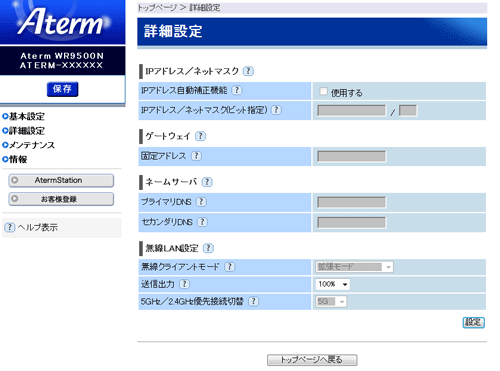500x371 pixels.
Task: Focus the netmask bit input field
Action: (x=408, y=110)
